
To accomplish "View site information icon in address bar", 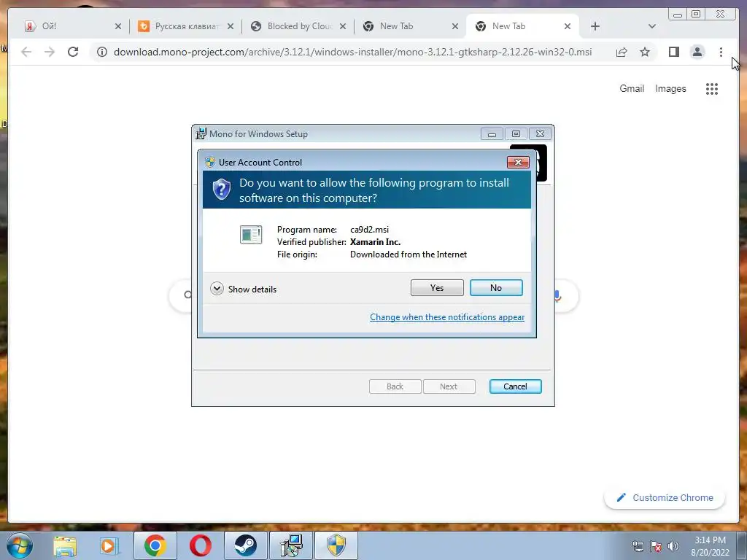I will click(102, 52).
